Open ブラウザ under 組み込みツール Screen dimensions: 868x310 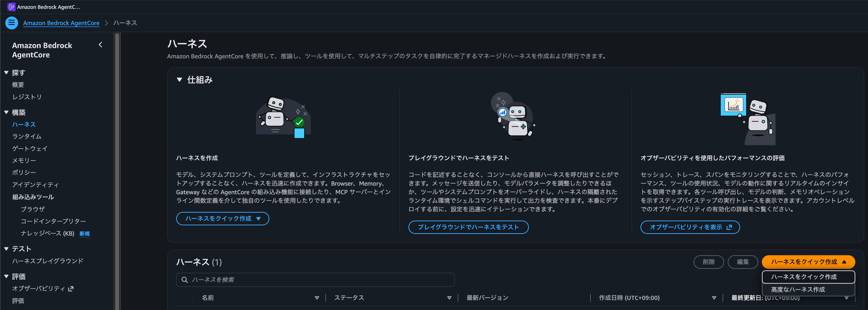(33, 209)
